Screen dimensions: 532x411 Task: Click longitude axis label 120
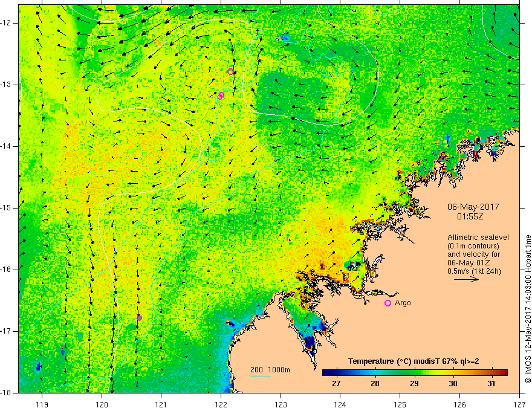[102, 404]
